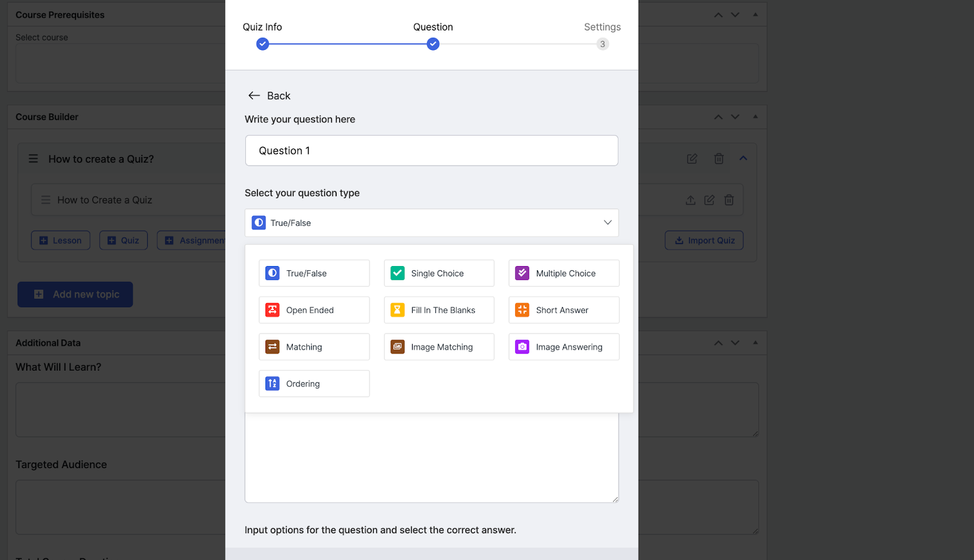Go back using the Back arrow link

point(269,96)
